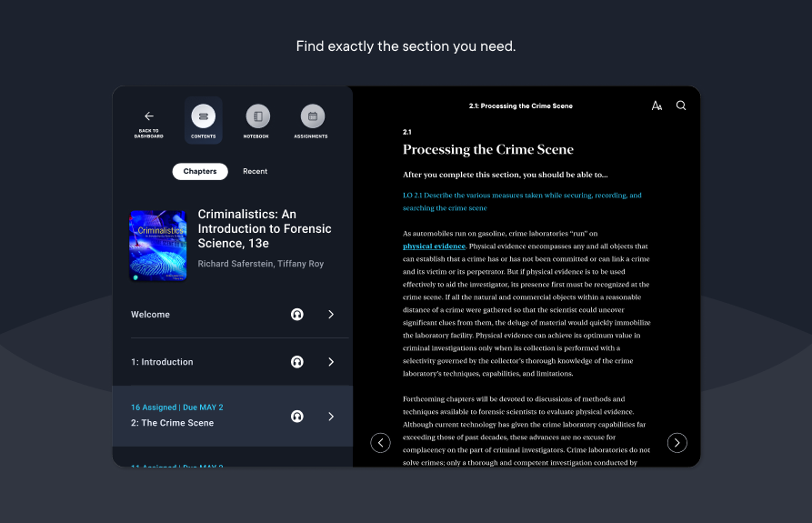Expand 2: The Crime Scene chevron
812x523 pixels.
point(331,417)
